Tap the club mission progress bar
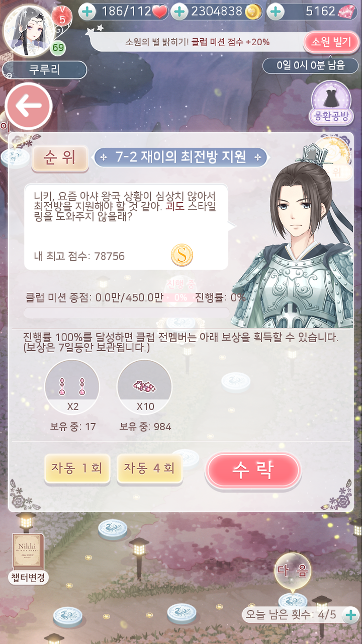Image resolution: width=362 pixels, height=644 pixels. coord(126,312)
